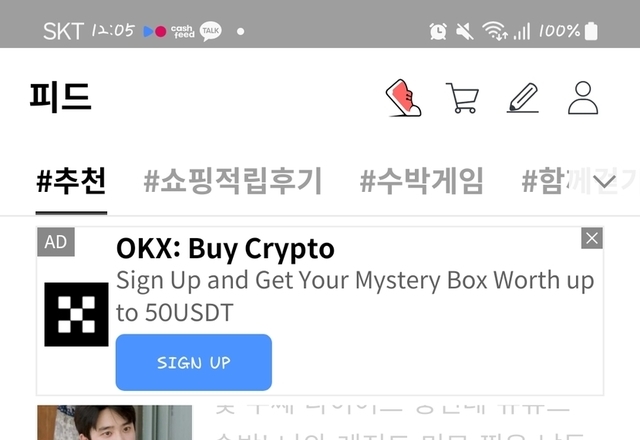Click the blue SIGN UP button

coord(194,362)
